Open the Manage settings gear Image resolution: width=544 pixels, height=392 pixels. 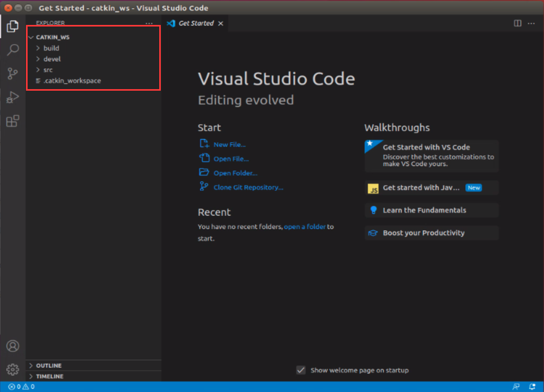[13, 369]
